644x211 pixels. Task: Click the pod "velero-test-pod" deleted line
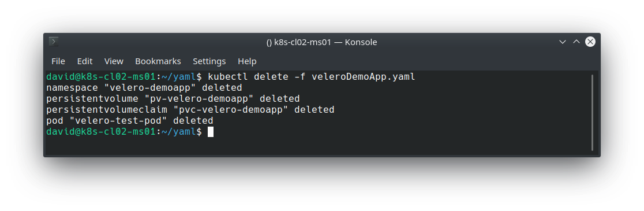130,120
